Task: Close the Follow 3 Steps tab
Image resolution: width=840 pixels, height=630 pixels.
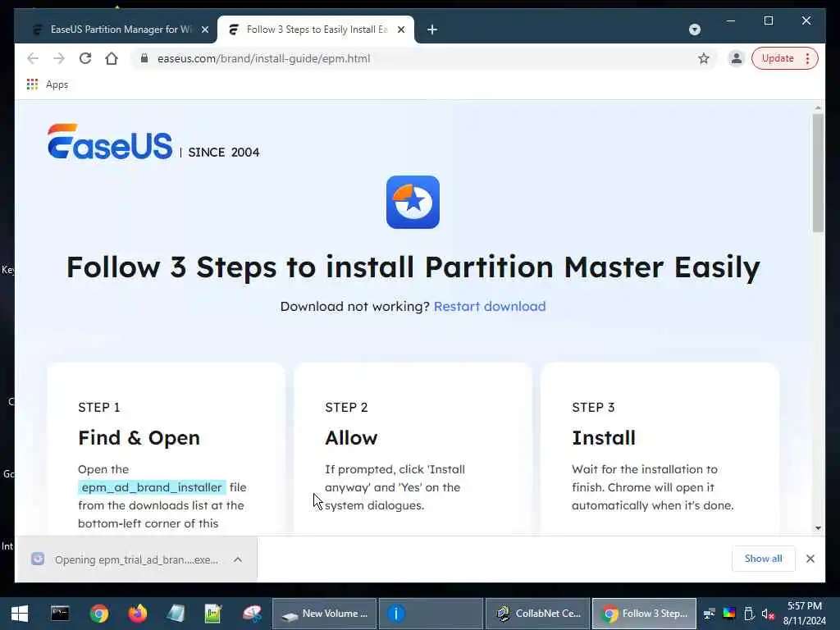Action: pyautogui.click(x=400, y=30)
